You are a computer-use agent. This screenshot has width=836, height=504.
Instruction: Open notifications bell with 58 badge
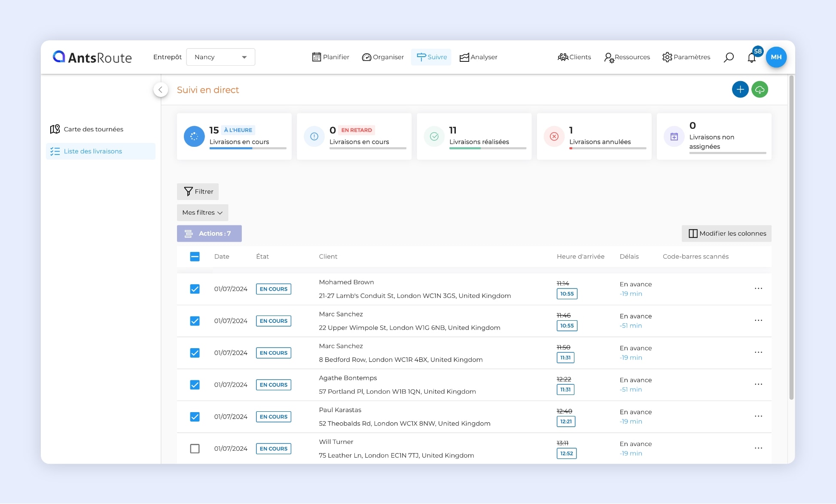[751, 58]
